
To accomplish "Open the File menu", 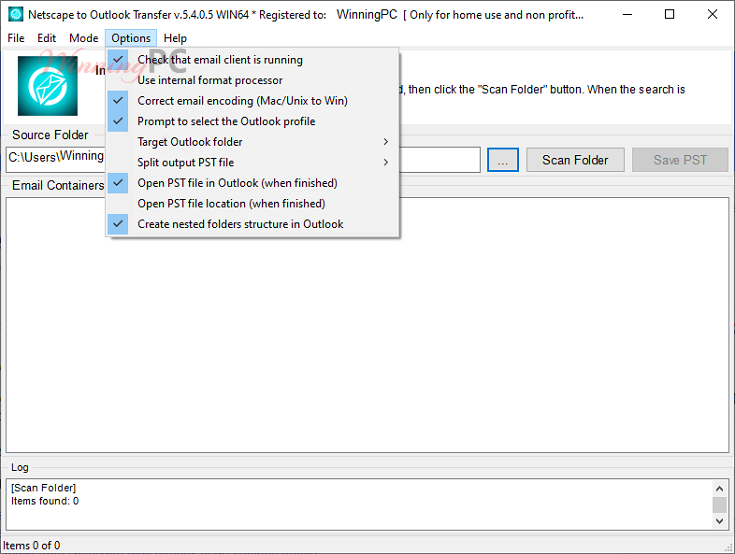I will click(16, 38).
